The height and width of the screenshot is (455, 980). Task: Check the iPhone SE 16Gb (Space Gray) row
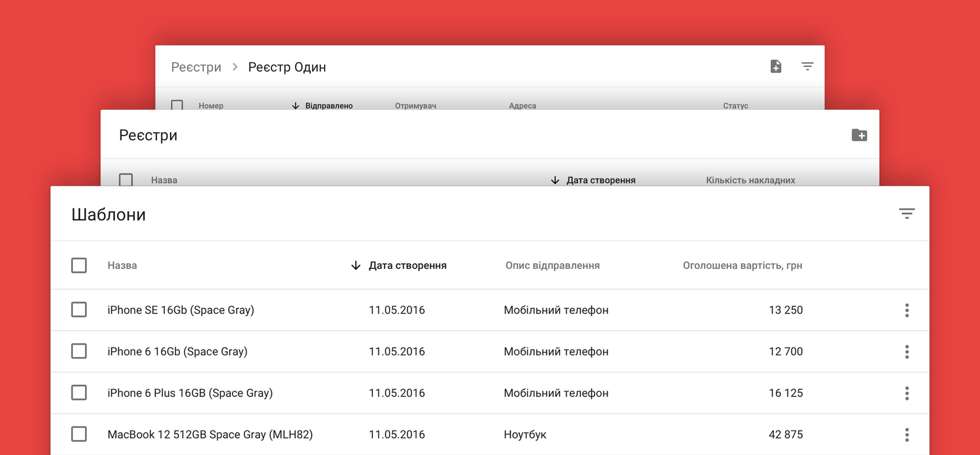79,310
